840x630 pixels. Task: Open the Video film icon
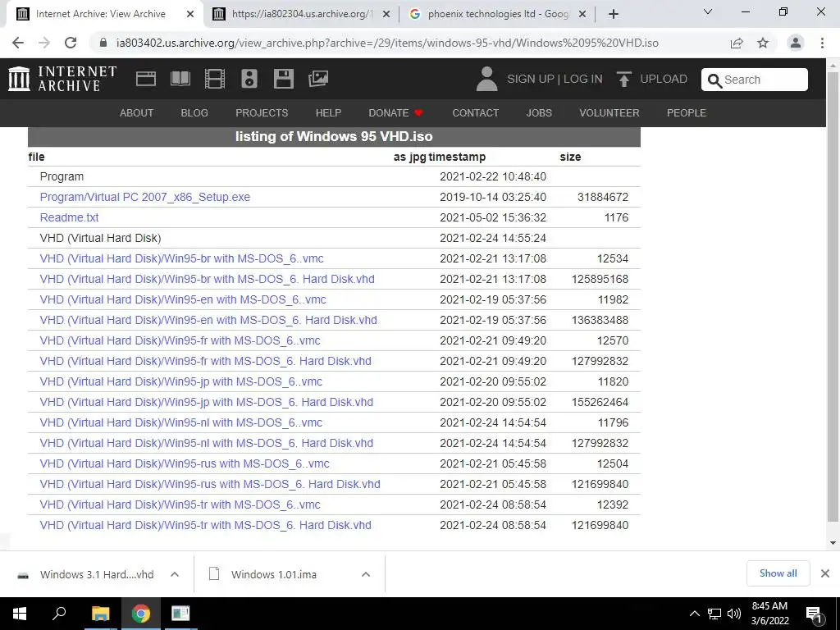214,79
